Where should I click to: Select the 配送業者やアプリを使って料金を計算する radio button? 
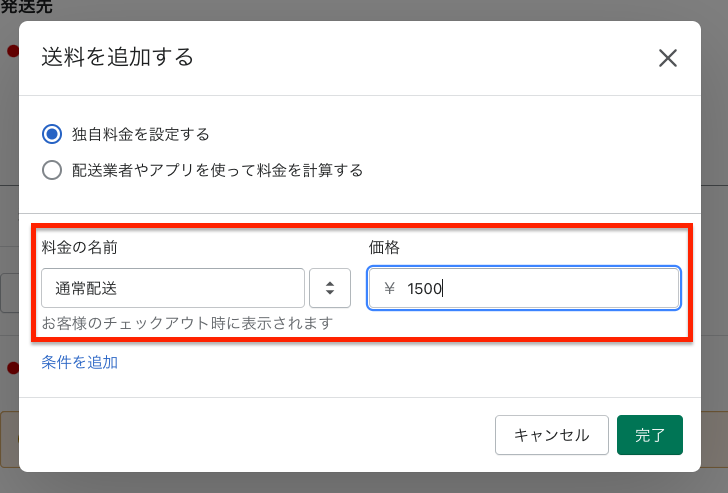(x=52, y=170)
